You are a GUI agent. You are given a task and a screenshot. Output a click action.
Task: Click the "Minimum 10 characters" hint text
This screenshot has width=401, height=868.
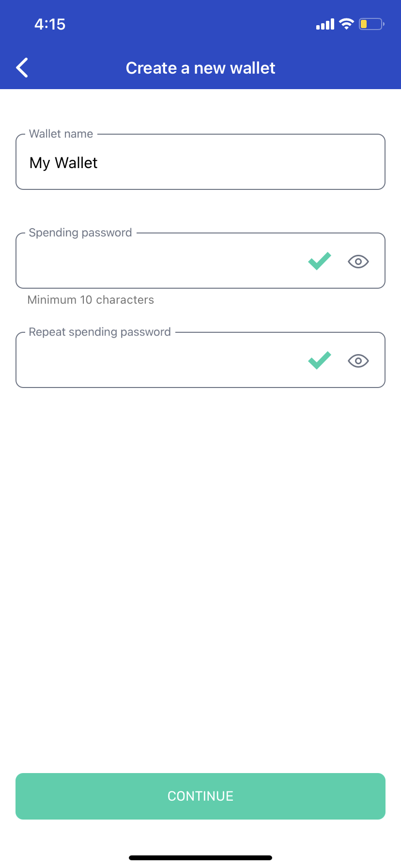click(x=91, y=300)
